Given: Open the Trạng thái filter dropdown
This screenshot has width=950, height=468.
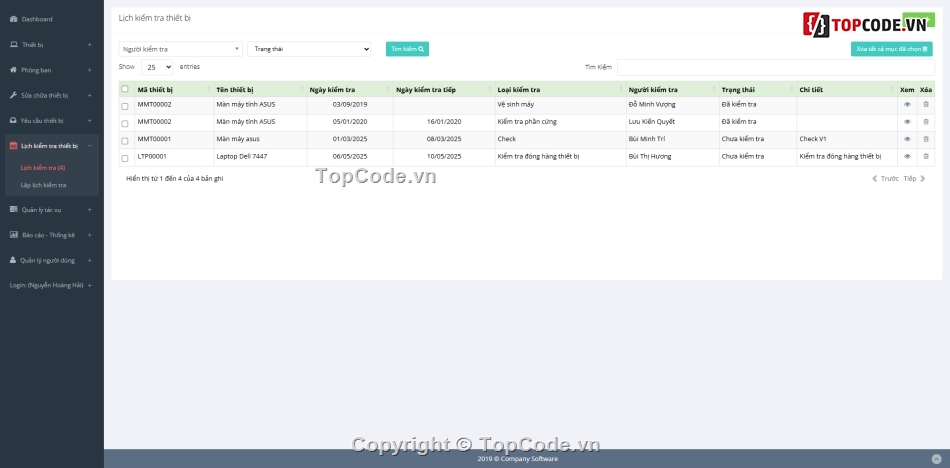Looking at the screenshot, I should [310, 48].
